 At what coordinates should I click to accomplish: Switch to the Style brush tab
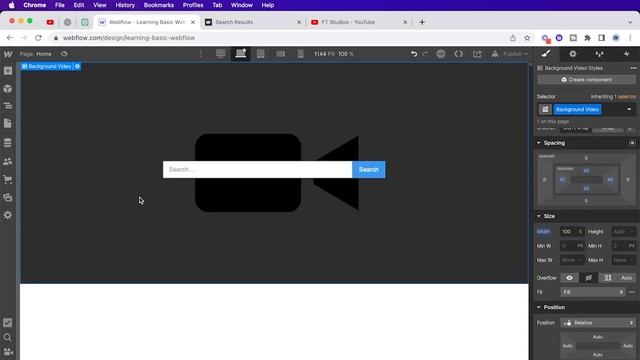tap(546, 54)
